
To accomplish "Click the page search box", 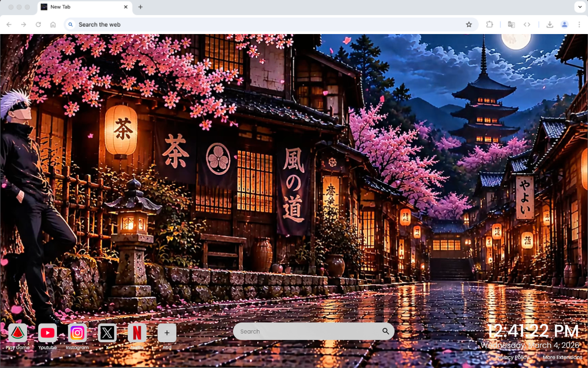I will [314, 331].
